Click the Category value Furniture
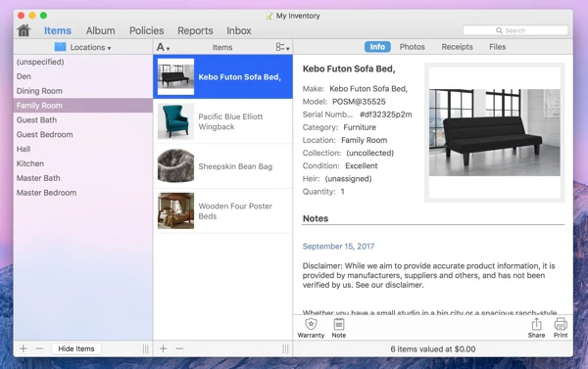 (x=360, y=127)
